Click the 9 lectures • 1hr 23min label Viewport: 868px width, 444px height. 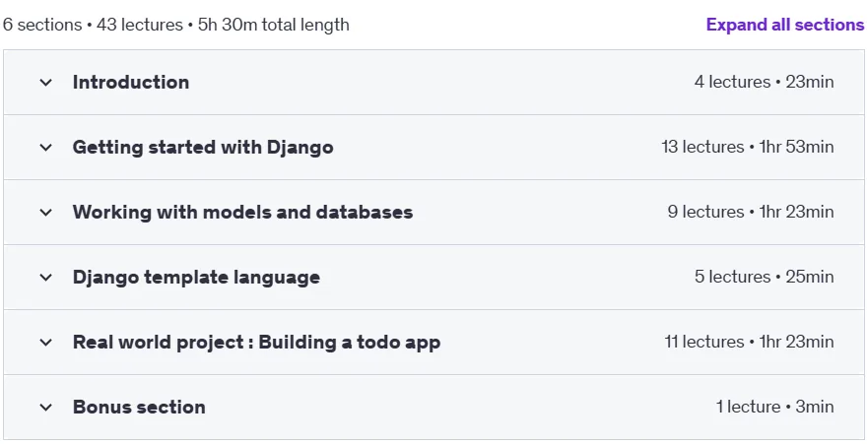751,213
